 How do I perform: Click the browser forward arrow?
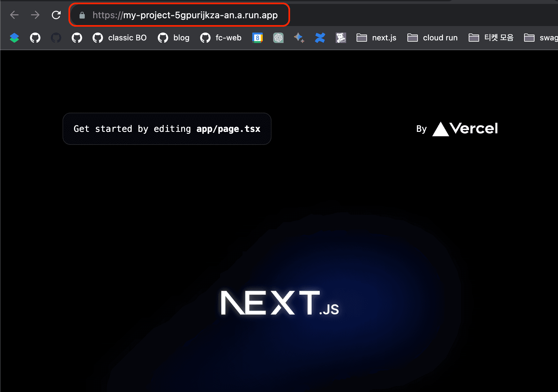click(35, 15)
